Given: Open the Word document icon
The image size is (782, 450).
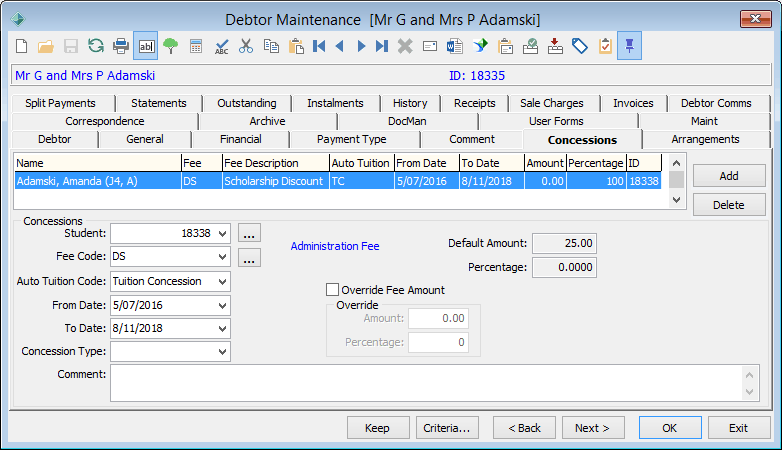Looking at the screenshot, I should click(x=455, y=46).
